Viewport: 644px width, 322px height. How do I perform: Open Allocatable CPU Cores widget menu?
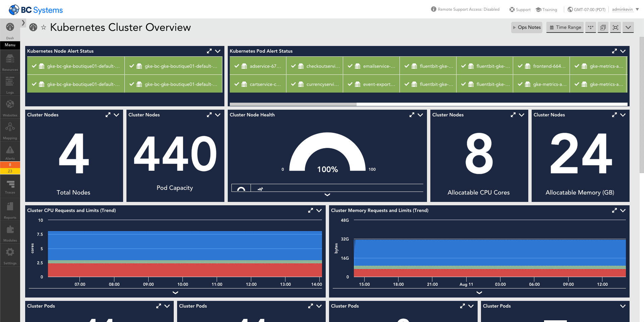(522, 115)
